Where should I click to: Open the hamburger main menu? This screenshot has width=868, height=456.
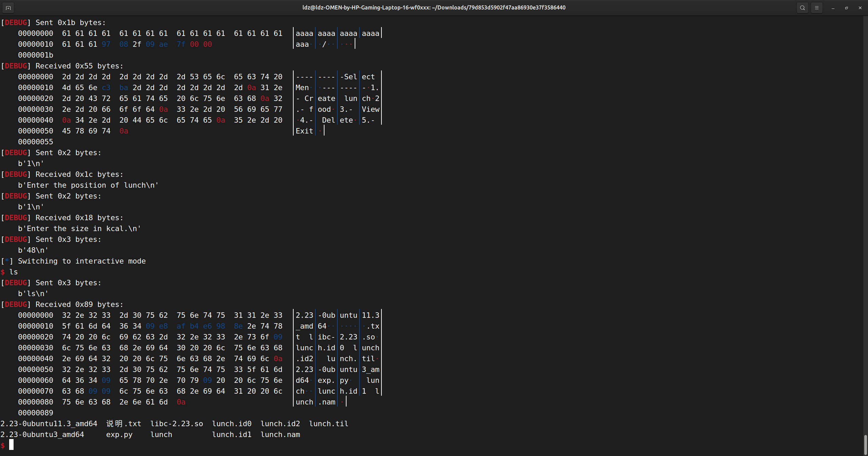coord(817,7)
